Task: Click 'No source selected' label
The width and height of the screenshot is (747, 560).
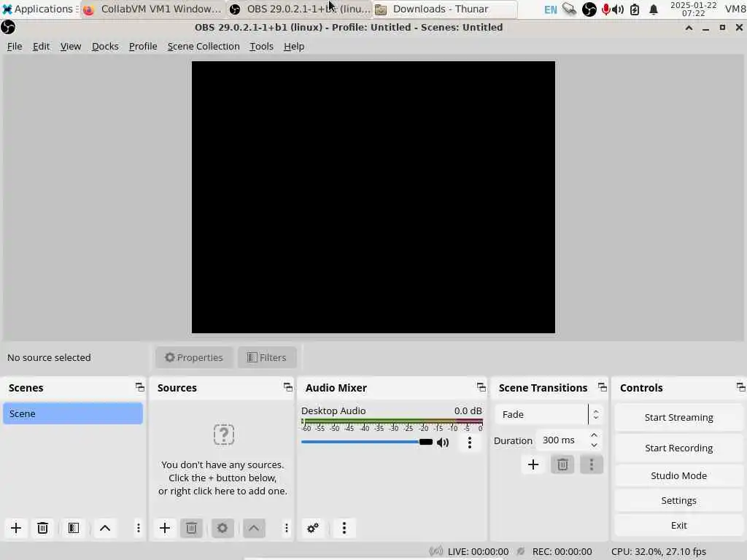Action: [49, 357]
